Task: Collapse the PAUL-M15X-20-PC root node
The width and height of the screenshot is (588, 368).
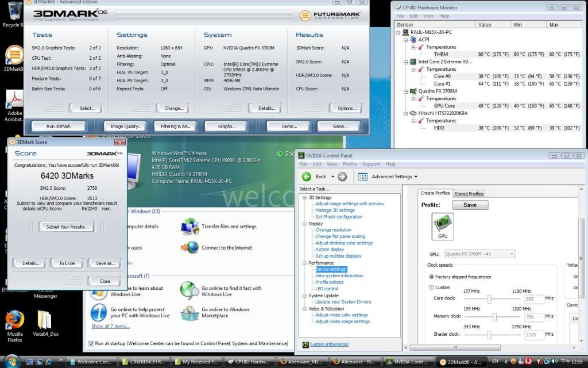Action: point(399,33)
